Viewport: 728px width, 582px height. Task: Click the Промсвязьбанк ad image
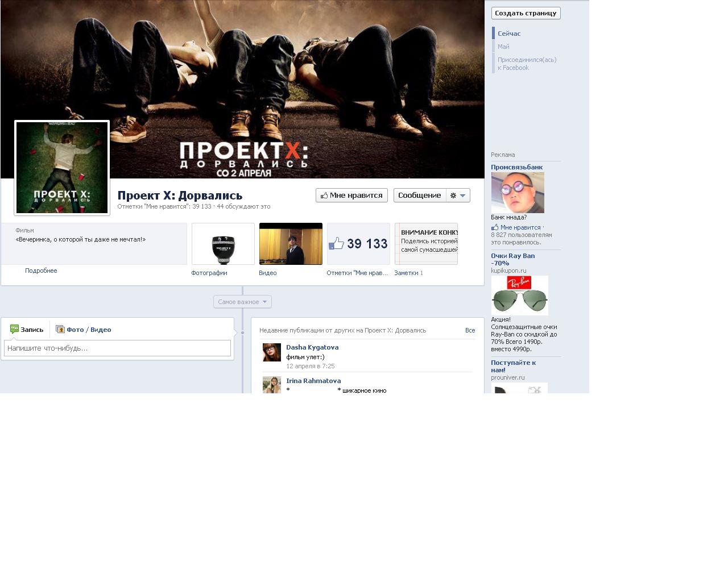pos(518,193)
